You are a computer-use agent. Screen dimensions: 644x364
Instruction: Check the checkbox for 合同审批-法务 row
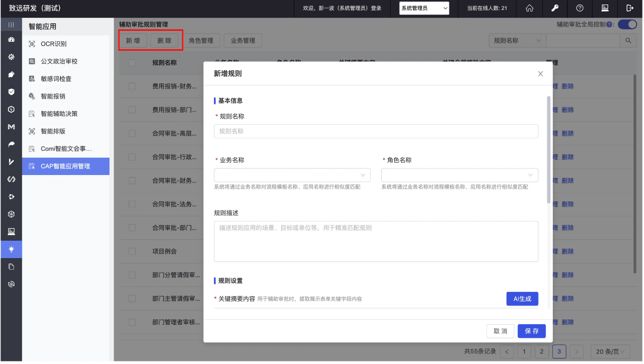132,204
